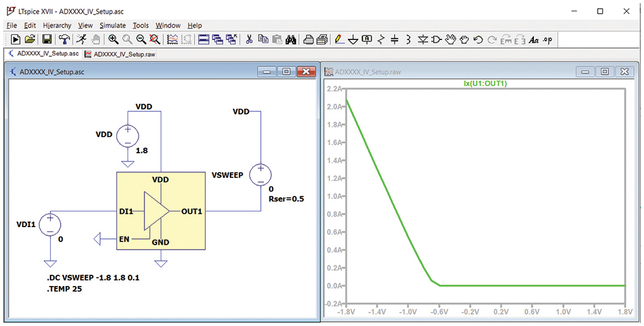Open the Tools menu
This screenshot has height=326, width=644.
click(141, 25)
